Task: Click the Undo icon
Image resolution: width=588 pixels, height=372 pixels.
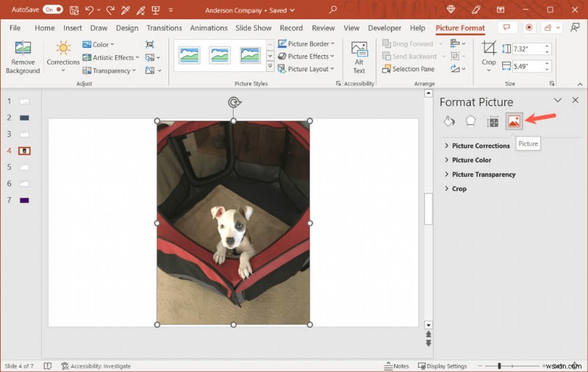Action: click(90, 10)
